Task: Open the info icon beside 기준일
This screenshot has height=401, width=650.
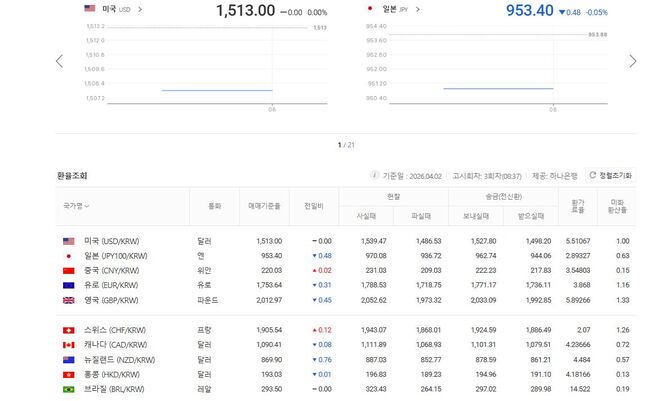Action: tap(375, 175)
